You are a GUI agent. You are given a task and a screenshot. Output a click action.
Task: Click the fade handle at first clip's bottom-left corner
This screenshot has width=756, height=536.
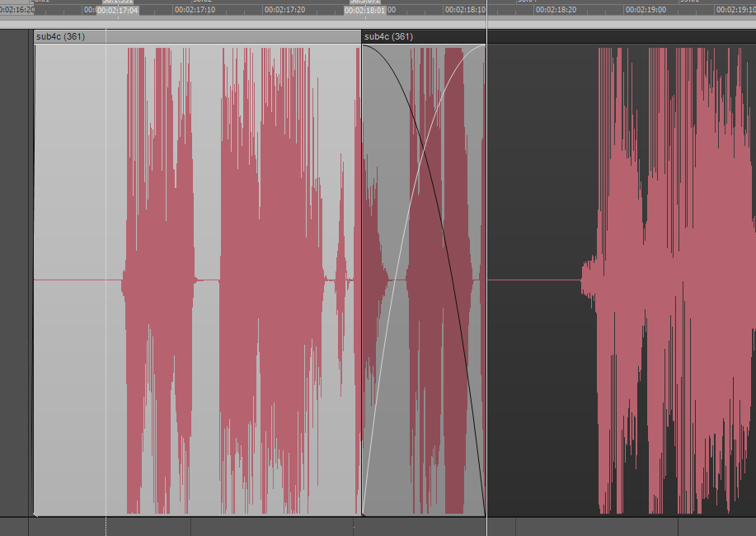tap(35, 515)
